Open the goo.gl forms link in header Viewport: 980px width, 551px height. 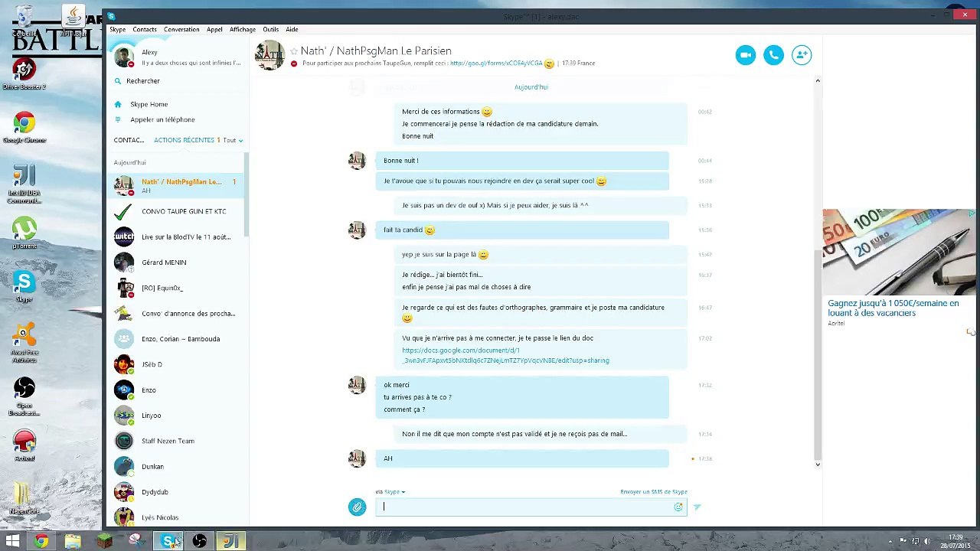(496, 64)
